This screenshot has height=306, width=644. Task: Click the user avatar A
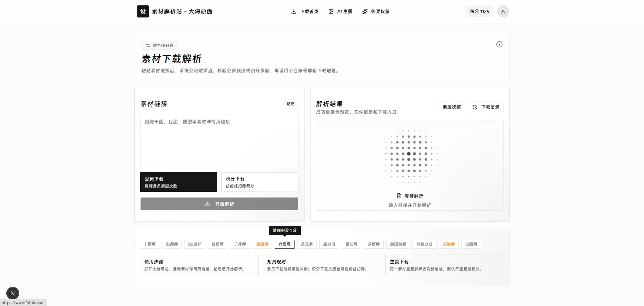[x=503, y=11]
